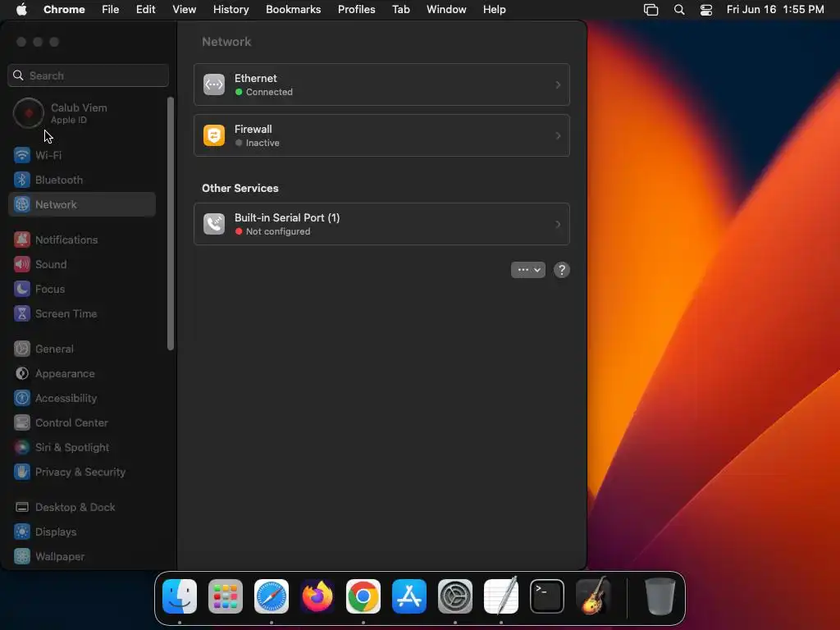Open Appearance settings
This screenshot has height=630, width=840.
pyautogui.click(x=82, y=374)
